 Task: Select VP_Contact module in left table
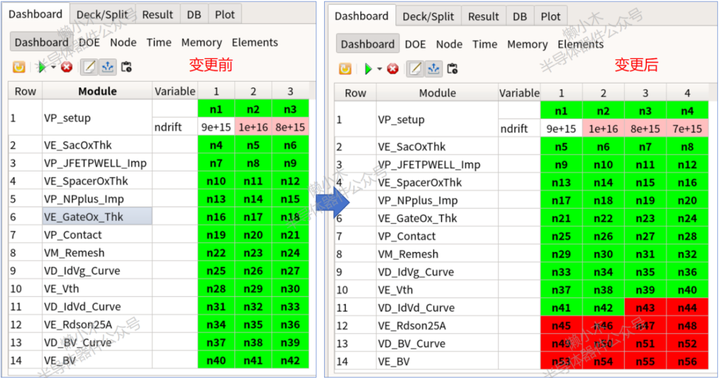click(97, 235)
